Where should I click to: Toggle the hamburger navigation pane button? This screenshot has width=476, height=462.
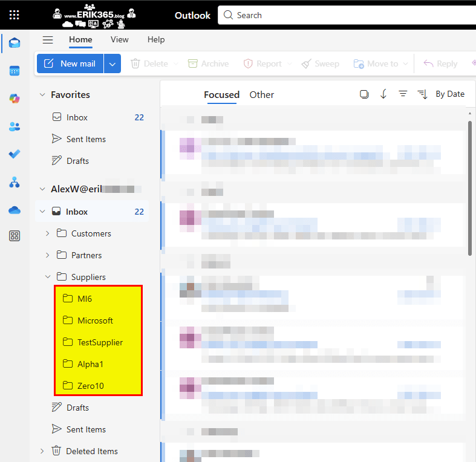coord(48,40)
